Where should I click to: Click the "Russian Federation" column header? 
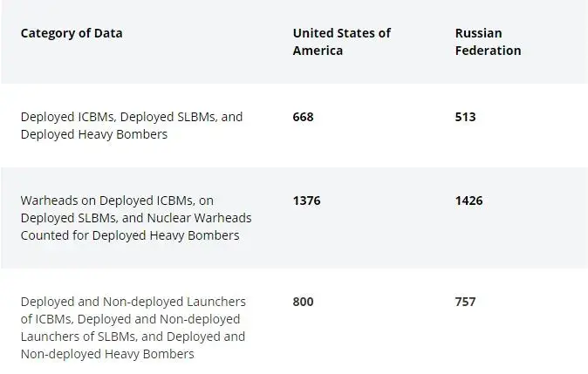(x=488, y=42)
